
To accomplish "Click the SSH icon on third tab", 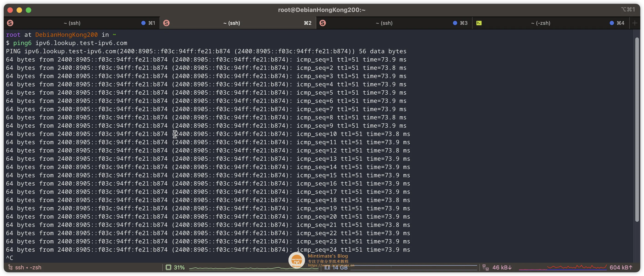I will pos(322,23).
